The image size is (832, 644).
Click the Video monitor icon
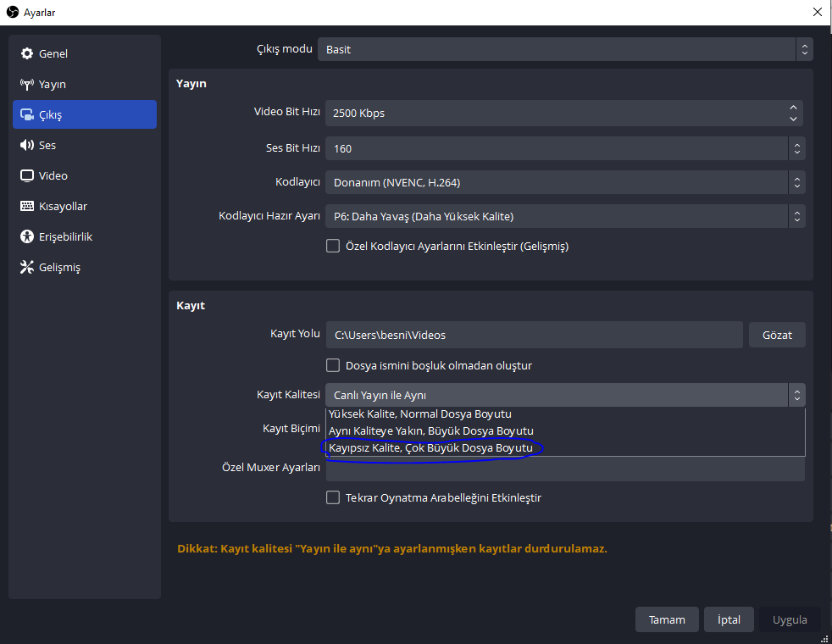point(26,176)
